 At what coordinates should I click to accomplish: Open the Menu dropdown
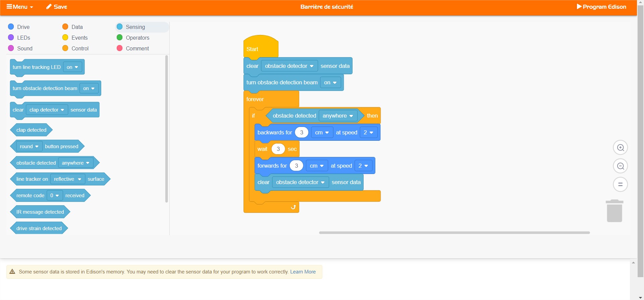point(20,7)
